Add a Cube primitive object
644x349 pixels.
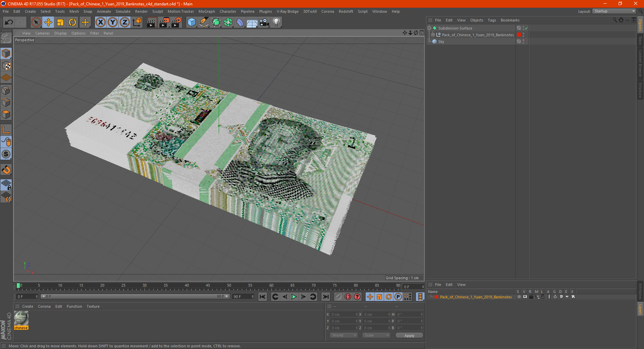(x=192, y=22)
